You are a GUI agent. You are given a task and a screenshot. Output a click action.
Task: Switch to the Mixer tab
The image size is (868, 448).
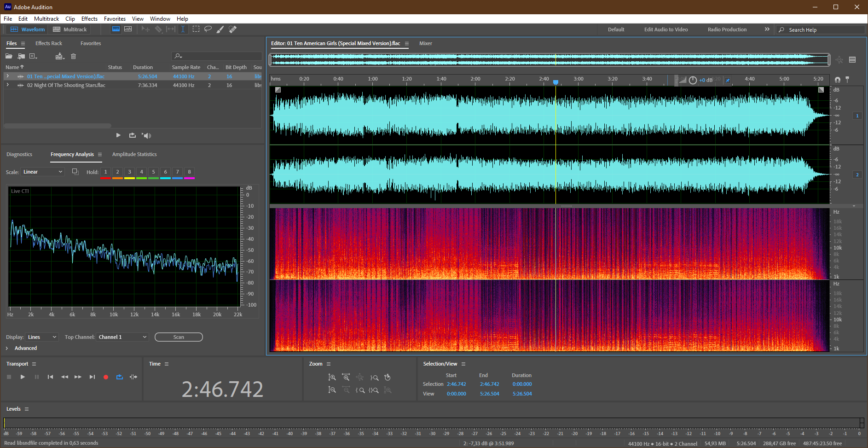tap(426, 43)
